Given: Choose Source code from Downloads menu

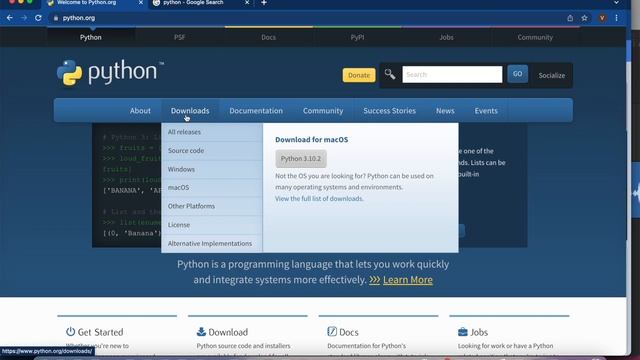Looking at the screenshot, I should pos(212,151).
